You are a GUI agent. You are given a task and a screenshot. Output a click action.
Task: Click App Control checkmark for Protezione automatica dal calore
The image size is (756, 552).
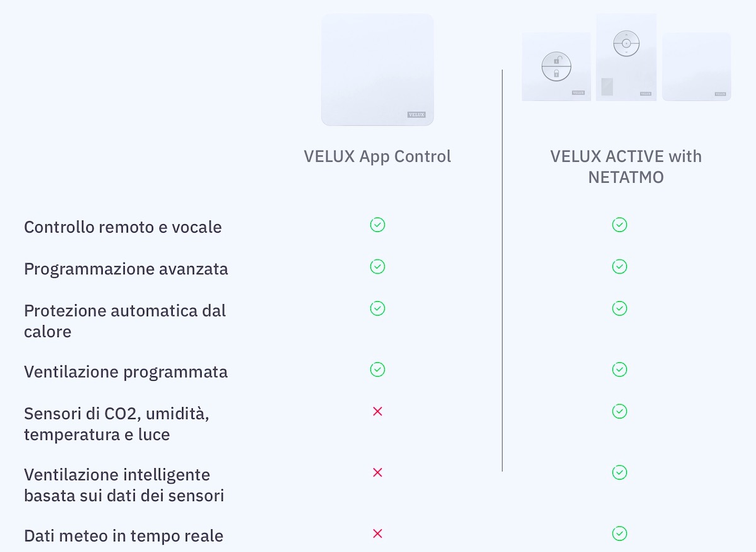[x=377, y=308]
